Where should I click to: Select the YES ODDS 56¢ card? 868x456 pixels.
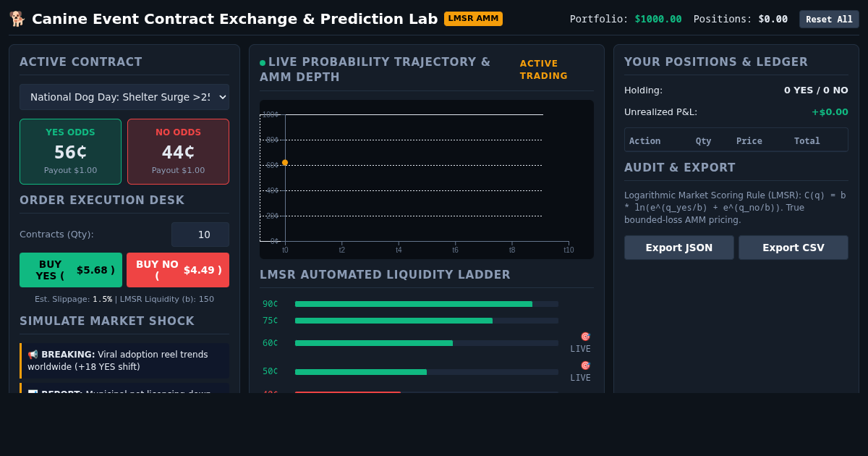[x=70, y=152]
